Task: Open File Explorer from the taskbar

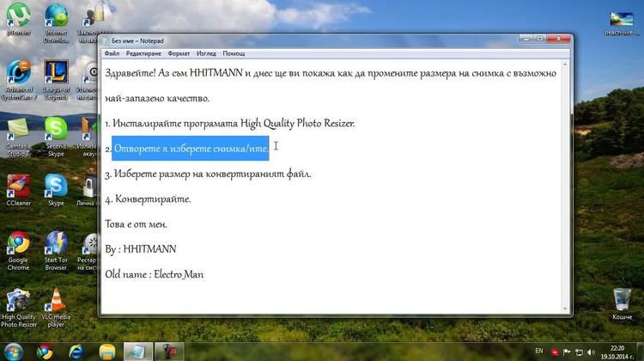Action: 107,352
